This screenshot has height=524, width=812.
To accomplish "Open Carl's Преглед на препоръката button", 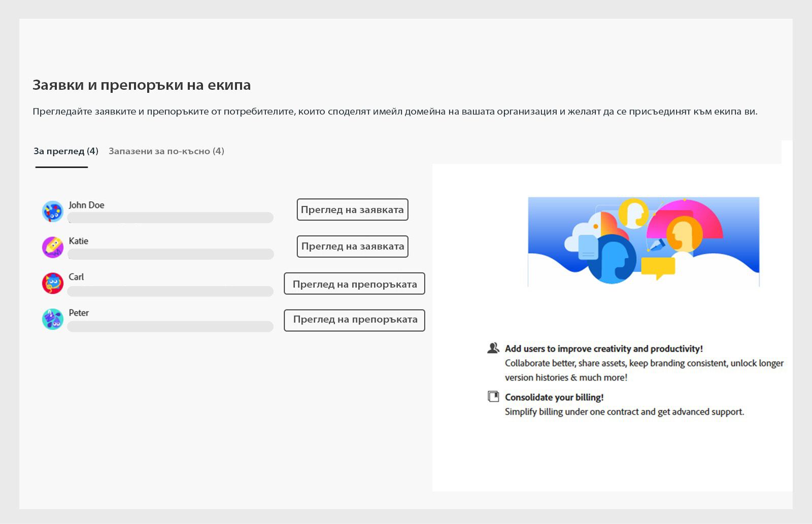I will coord(354,284).
